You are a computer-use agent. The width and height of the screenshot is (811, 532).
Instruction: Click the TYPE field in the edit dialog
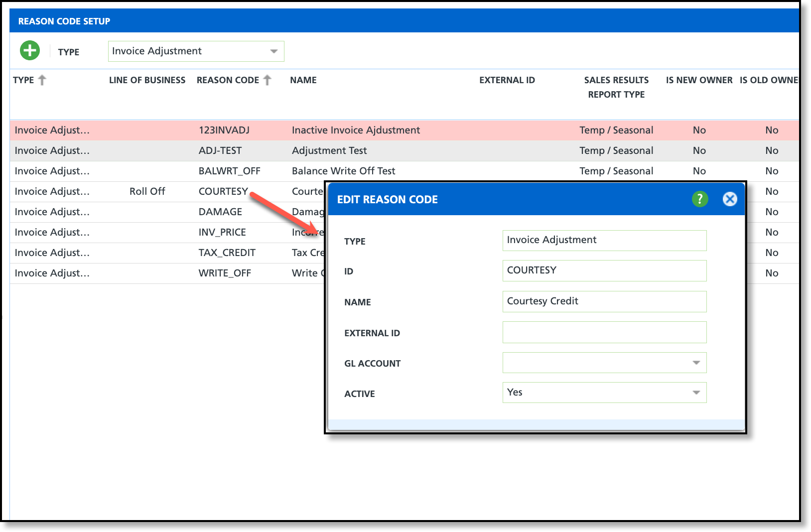604,241
